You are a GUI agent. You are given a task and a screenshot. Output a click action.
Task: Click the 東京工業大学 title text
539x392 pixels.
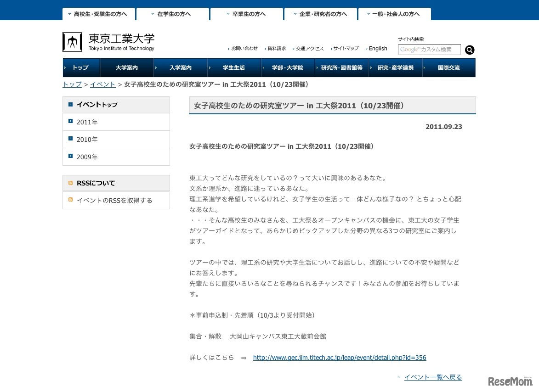coord(122,39)
